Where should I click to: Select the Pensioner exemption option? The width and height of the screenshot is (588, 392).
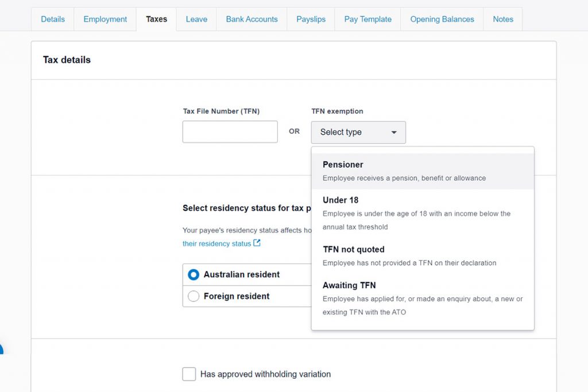[x=343, y=165]
